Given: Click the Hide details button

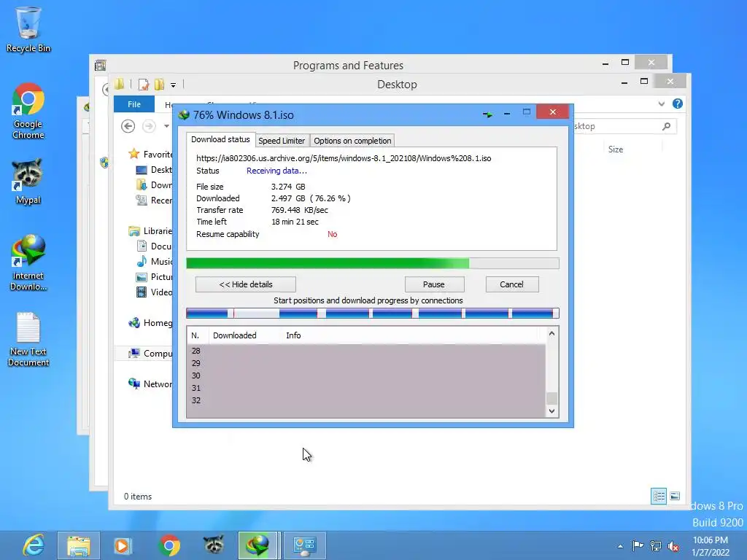Looking at the screenshot, I should (246, 284).
